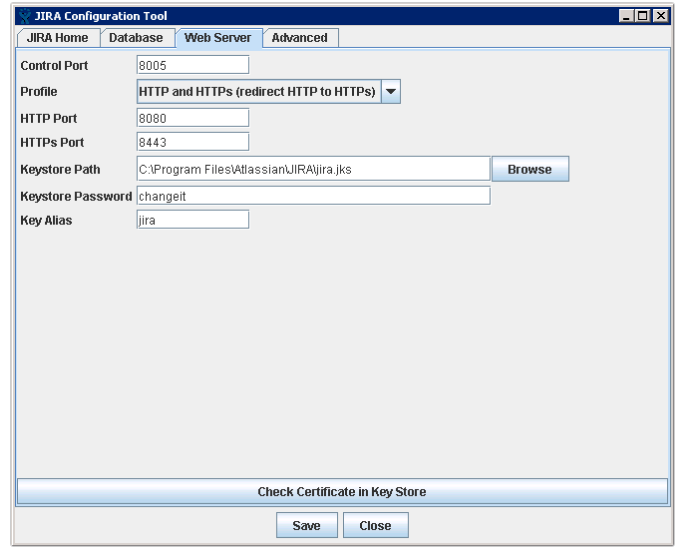Click the HTTPs Port label
The height and width of the screenshot is (551, 686).
coord(52,143)
